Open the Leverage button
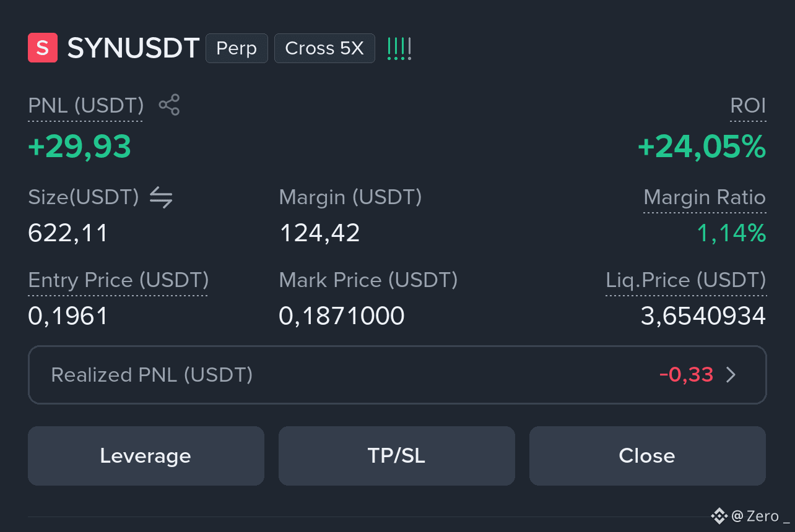The height and width of the screenshot is (532, 795). [146, 456]
